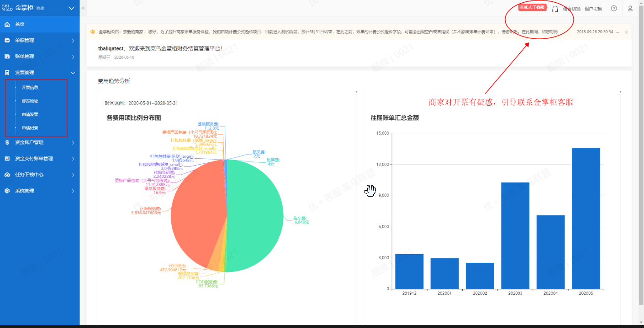Click the headset customer service icon
Screen dimensions: 644x328
click(555, 9)
